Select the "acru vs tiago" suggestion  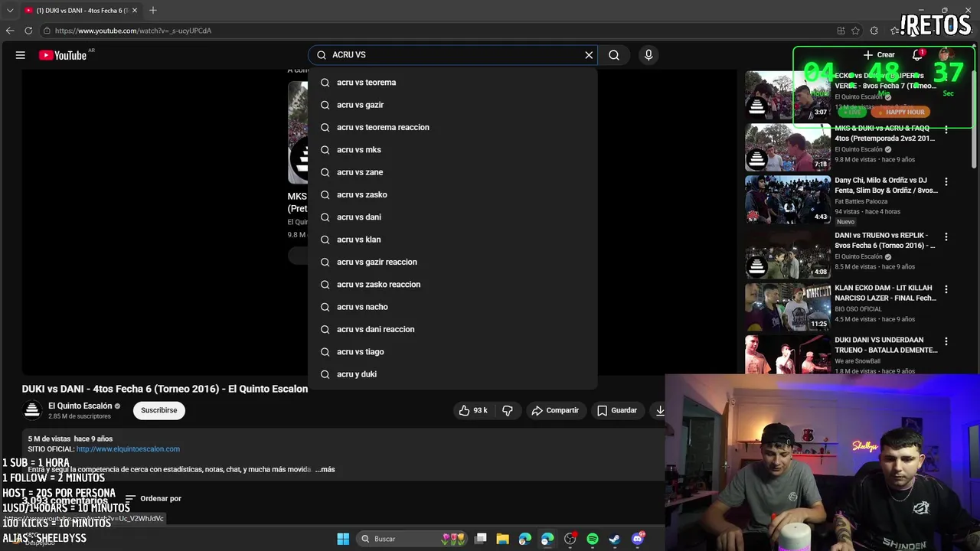(x=452, y=352)
